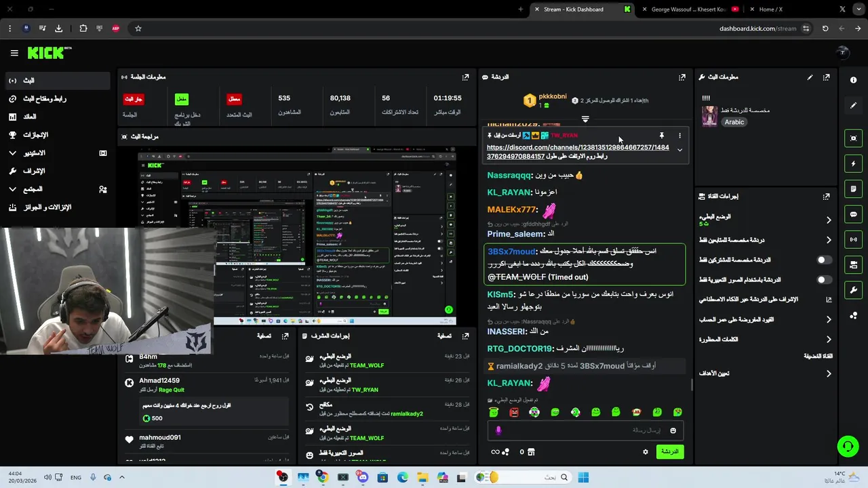This screenshot has width=868, height=488.
Task: Switch to George Wassouf browser tab
Action: pyautogui.click(x=688, y=9)
